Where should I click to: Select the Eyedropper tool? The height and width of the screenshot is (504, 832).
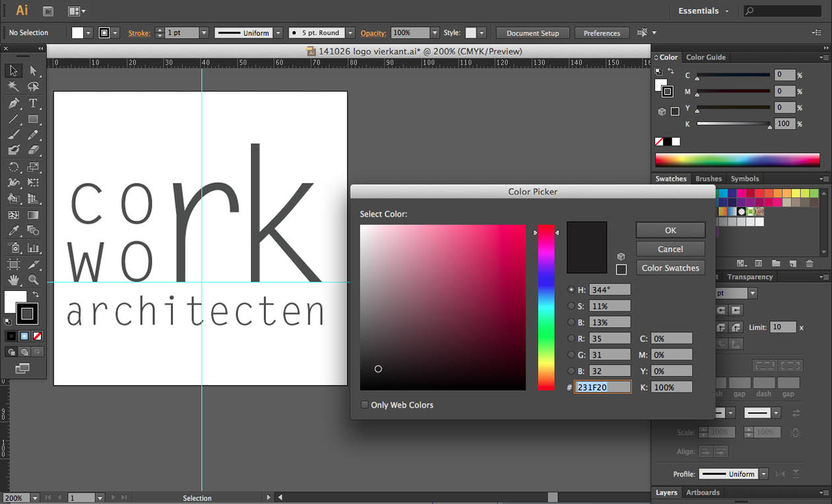pyautogui.click(x=13, y=232)
